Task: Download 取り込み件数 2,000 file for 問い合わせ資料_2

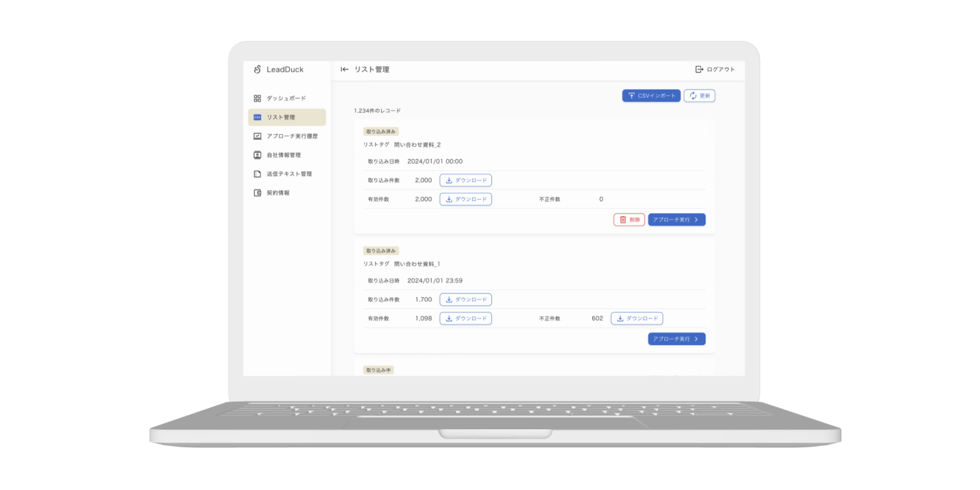Action: point(465,180)
